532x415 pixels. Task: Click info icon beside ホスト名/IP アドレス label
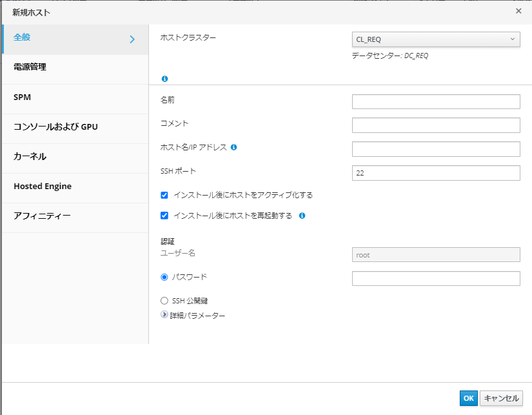[233, 147]
